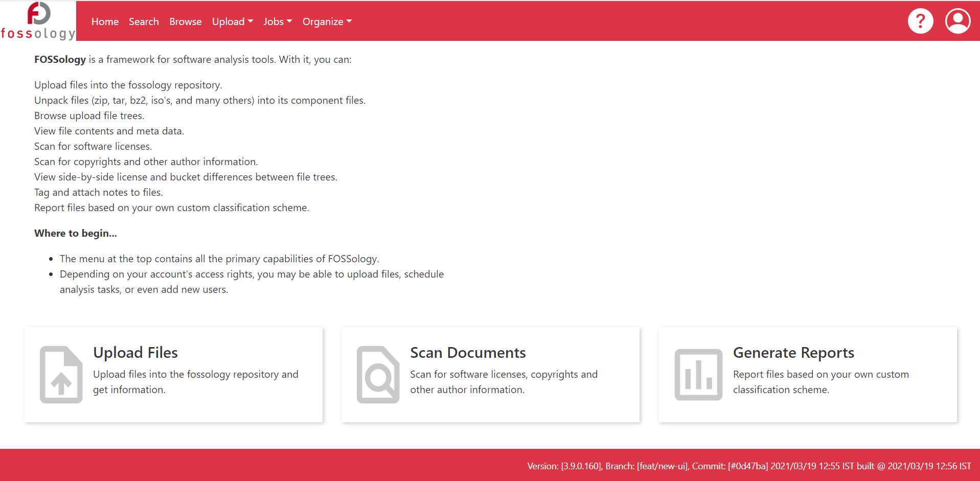980x481 pixels.
Task: Click the Commit [#0d47ba] footer text
Action: [x=730, y=466]
